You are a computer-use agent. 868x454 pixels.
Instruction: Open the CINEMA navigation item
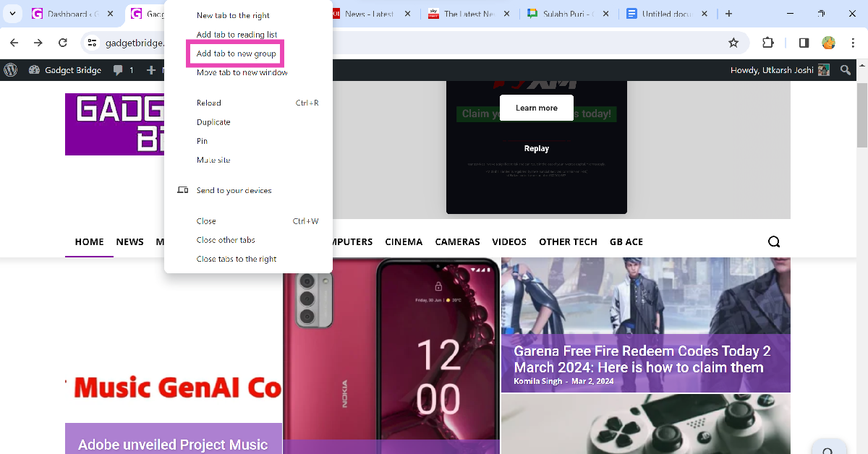tap(404, 241)
